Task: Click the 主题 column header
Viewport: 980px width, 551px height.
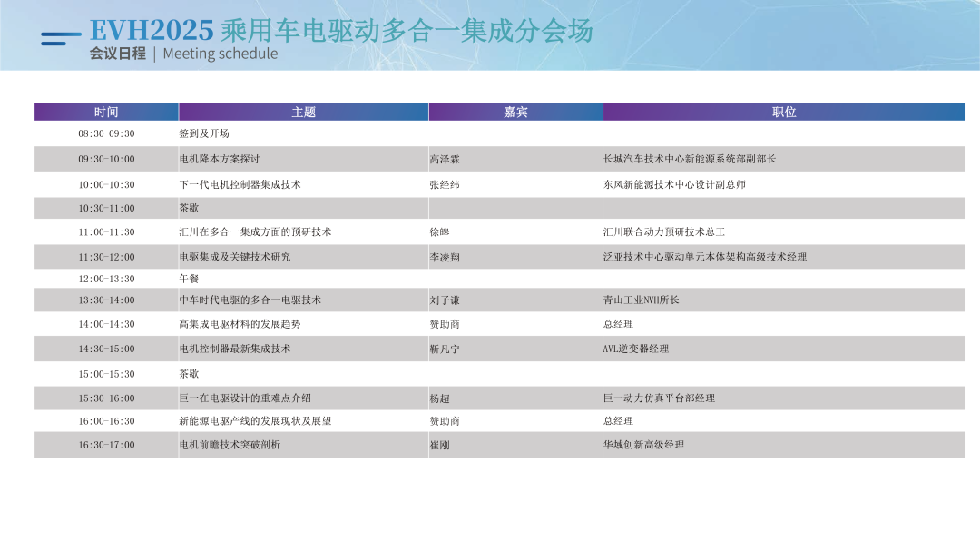Action: 303,112
